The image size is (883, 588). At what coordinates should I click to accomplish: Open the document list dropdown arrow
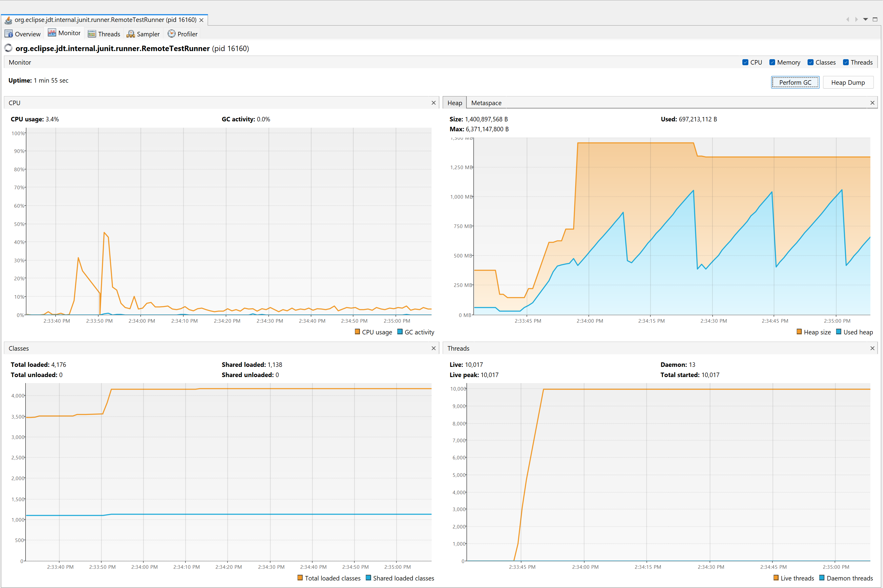(865, 20)
